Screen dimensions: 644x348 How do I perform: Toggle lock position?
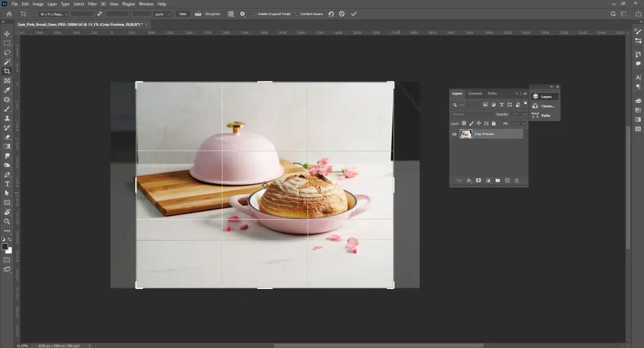tap(479, 124)
